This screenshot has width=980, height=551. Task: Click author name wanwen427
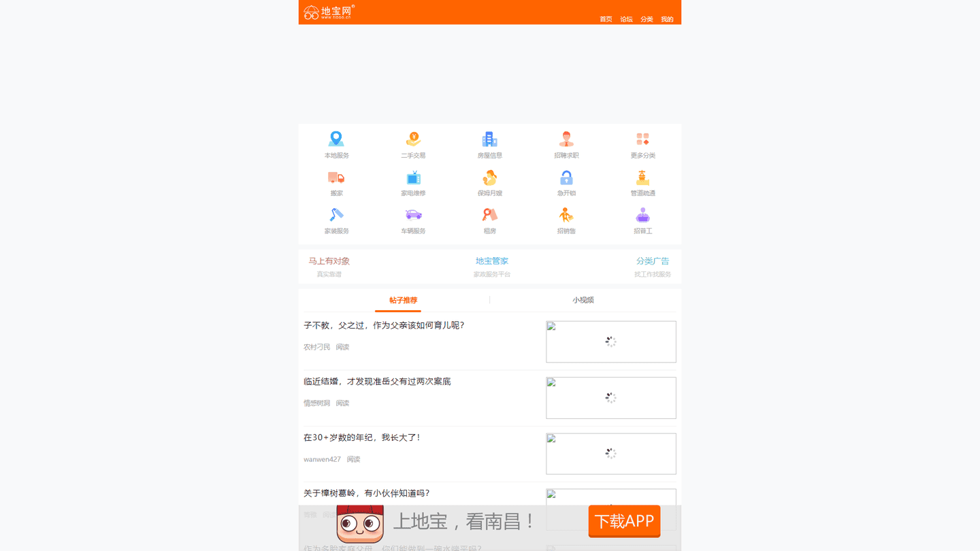322,459
